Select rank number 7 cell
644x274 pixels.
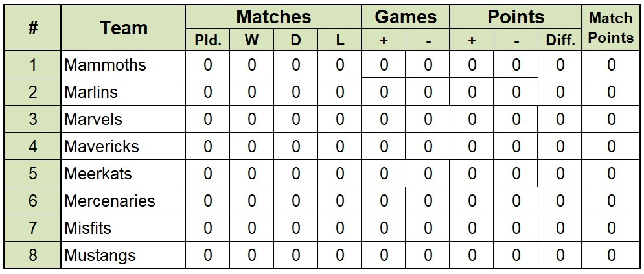click(33, 228)
